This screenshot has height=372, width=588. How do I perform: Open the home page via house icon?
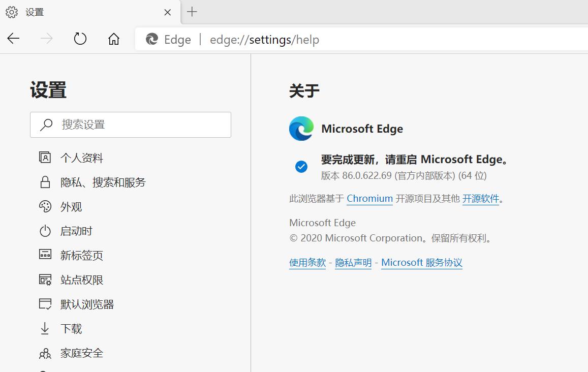coord(114,39)
